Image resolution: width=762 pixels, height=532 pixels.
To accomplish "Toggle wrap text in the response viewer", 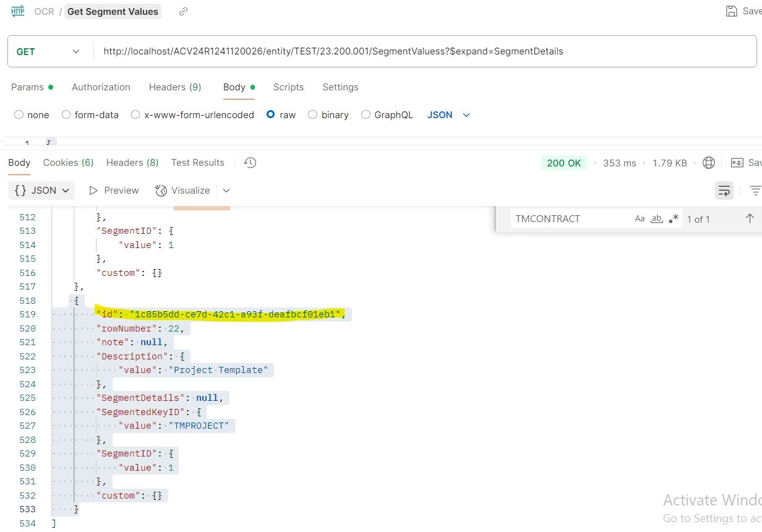I will pyautogui.click(x=724, y=191).
